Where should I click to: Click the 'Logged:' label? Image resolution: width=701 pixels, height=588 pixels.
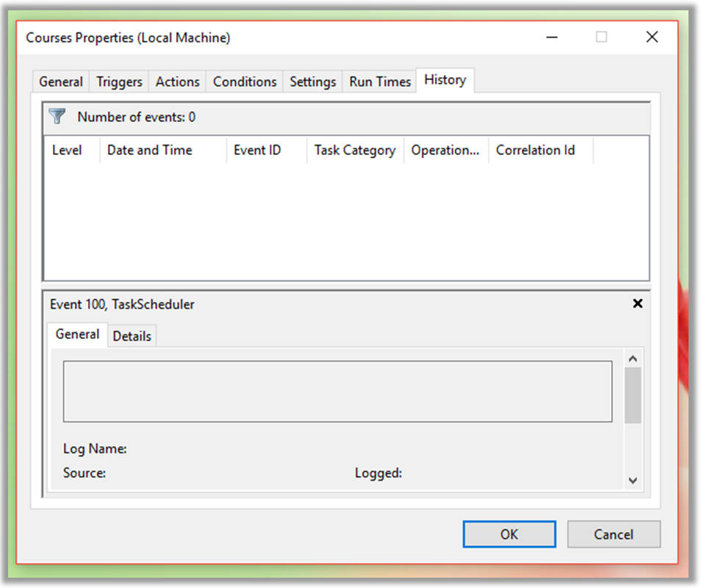click(x=378, y=473)
